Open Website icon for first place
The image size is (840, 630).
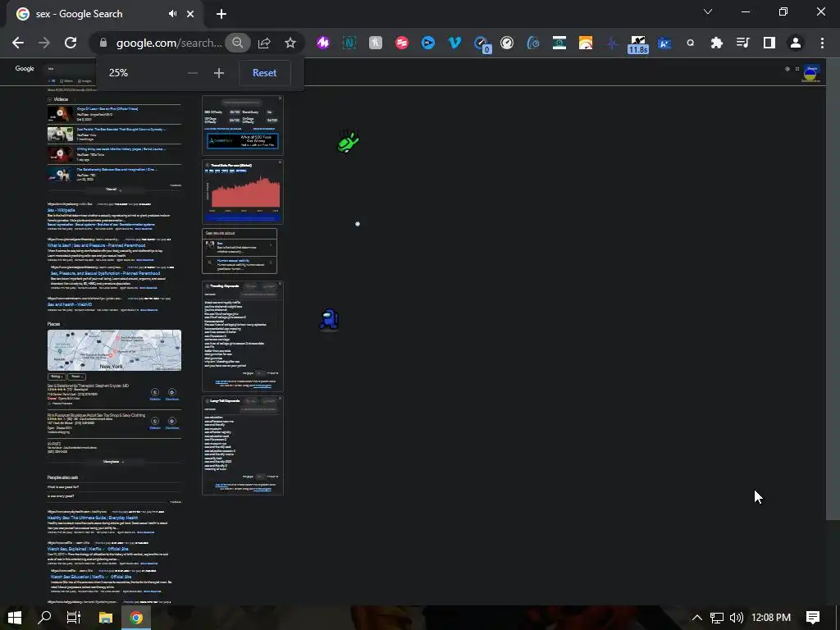pos(155,394)
